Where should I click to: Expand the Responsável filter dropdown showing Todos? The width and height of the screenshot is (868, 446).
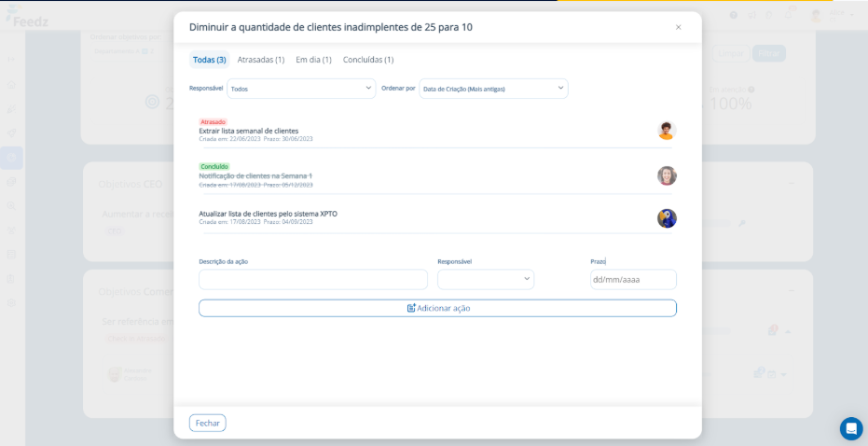point(301,89)
